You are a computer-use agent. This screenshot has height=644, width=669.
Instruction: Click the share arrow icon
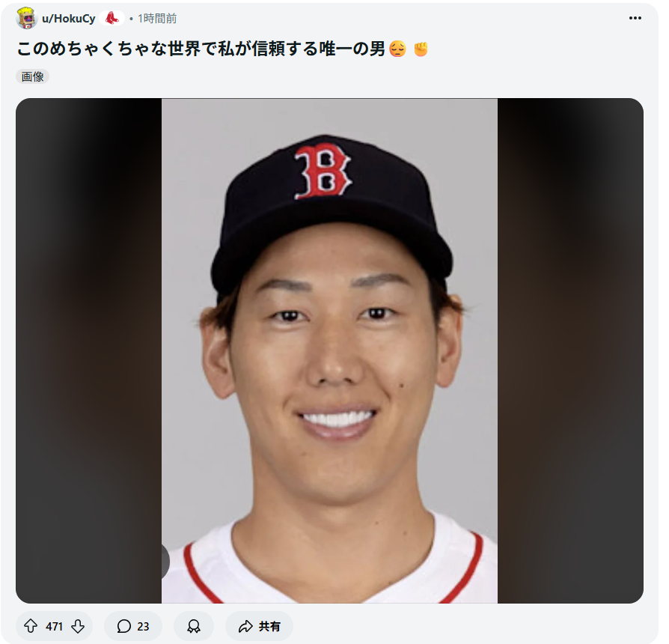(245, 627)
